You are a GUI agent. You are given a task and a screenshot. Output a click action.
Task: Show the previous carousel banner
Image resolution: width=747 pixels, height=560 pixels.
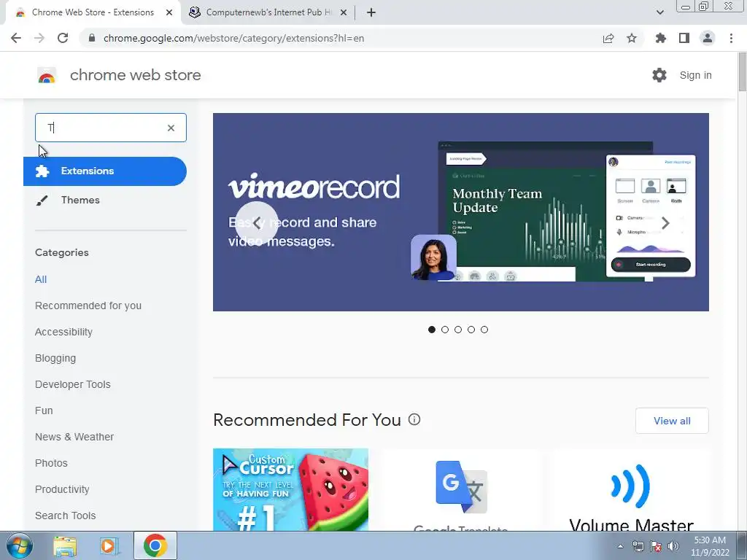[x=256, y=223]
